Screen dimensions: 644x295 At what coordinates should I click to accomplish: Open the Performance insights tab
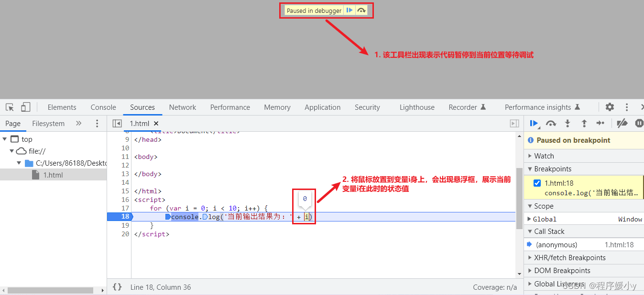coord(542,107)
